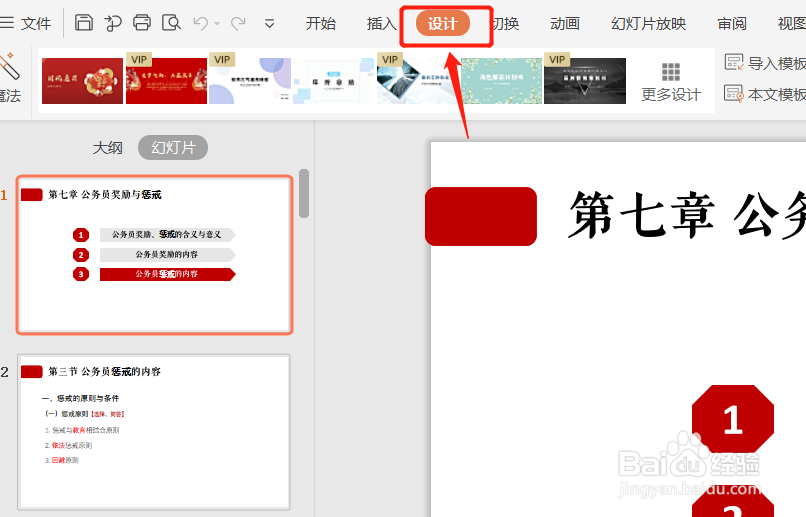This screenshot has width=806, height=517.
Task: Apply the dark gray VIP design template
Action: [585, 81]
